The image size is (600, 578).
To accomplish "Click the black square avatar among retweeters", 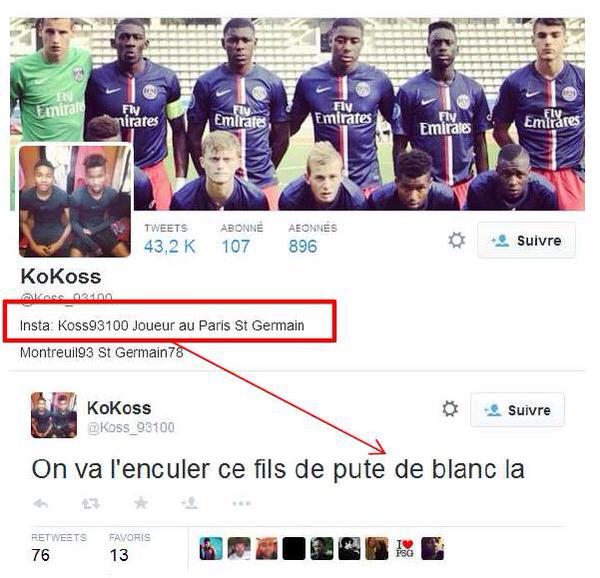I will pos(294,549).
